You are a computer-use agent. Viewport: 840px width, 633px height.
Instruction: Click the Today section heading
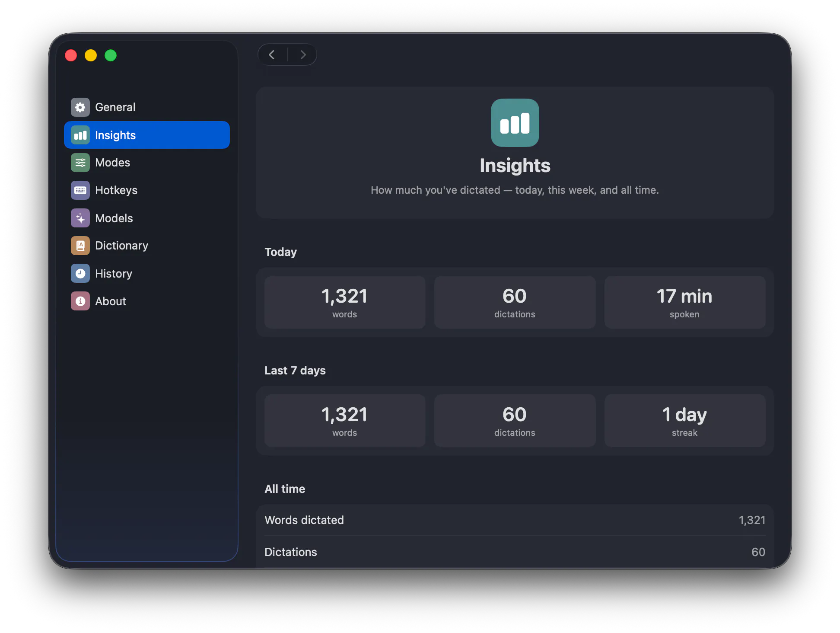(x=281, y=252)
